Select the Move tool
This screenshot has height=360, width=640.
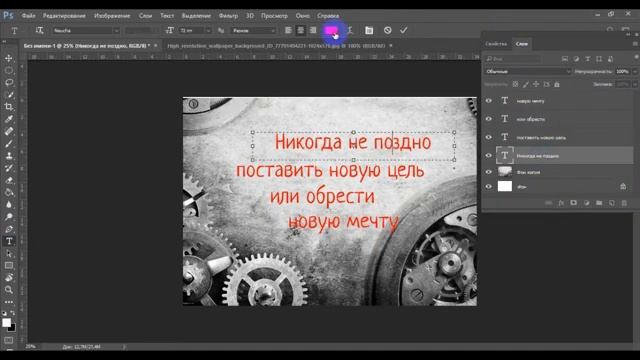pyautogui.click(x=9, y=58)
